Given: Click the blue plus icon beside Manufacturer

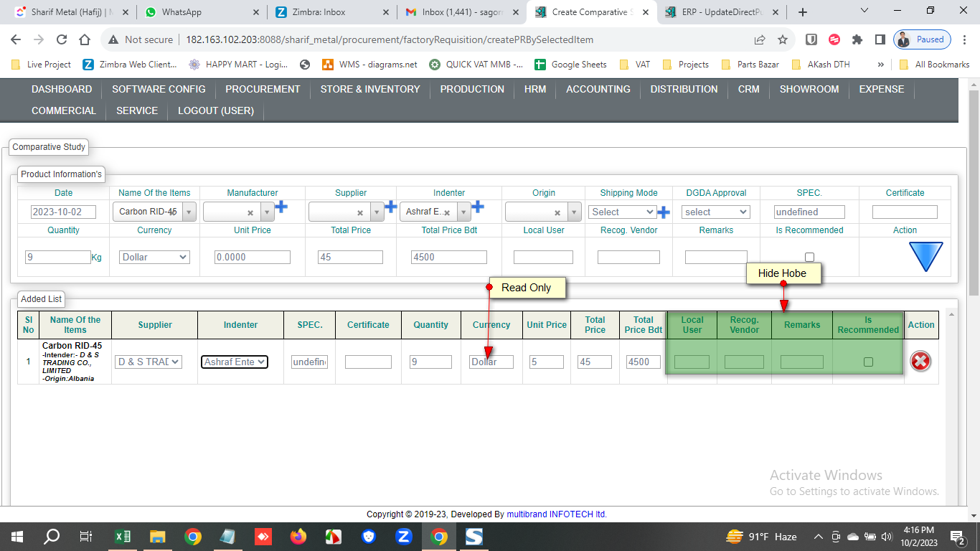Looking at the screenshot, I should [x=282, y=207].
